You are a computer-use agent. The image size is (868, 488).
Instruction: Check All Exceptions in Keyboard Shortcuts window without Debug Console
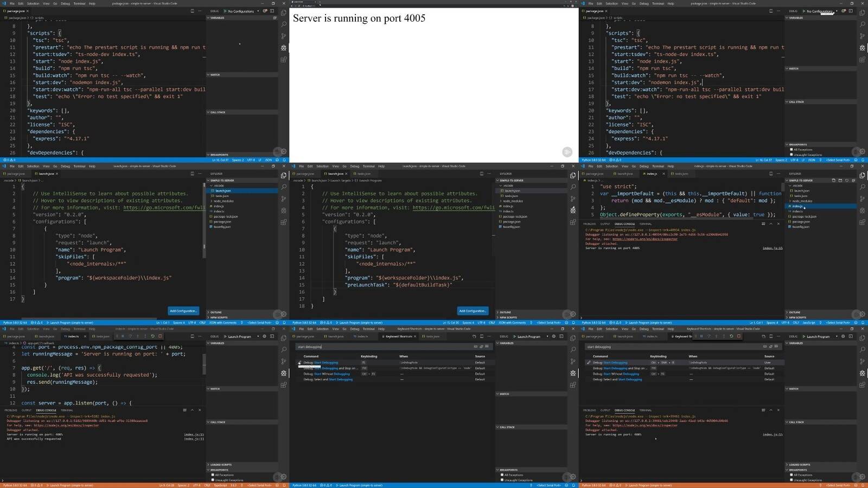tap(502, 475)
